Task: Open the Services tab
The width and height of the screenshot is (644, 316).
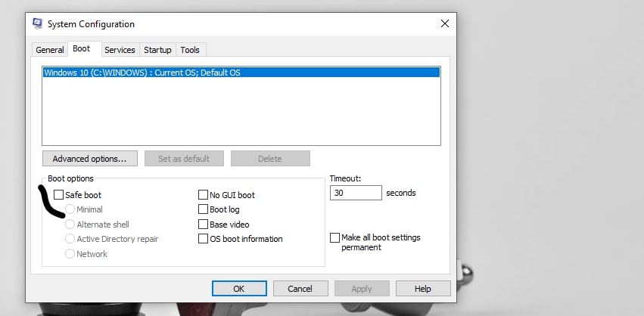Action: [120, 50]
